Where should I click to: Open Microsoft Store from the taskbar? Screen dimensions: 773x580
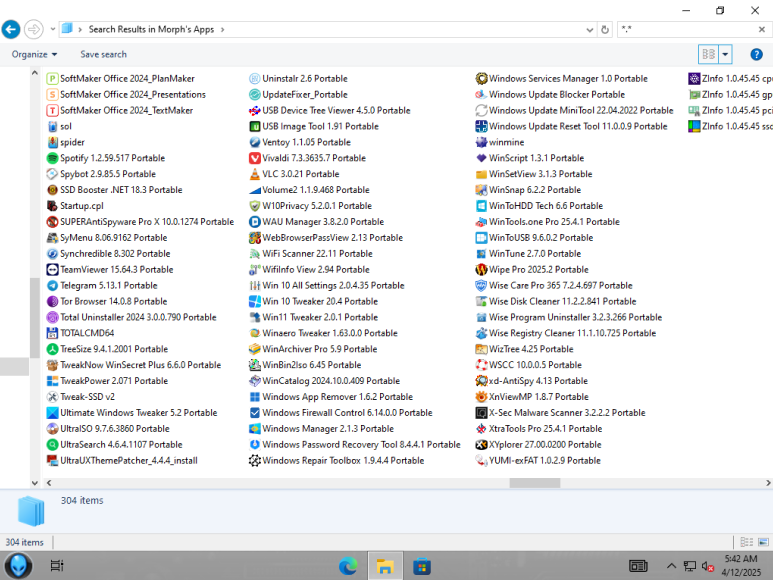(x=422, y=566)
